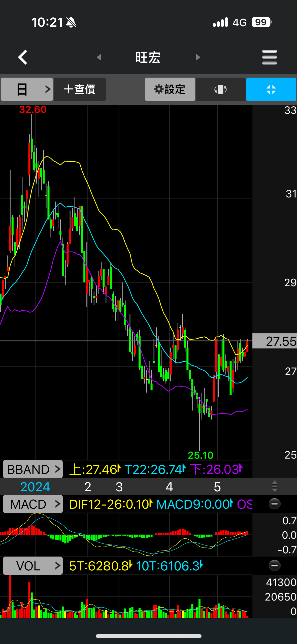
Task: Tap the battery indicator showing 99
Action: click(x=262, y=22)
